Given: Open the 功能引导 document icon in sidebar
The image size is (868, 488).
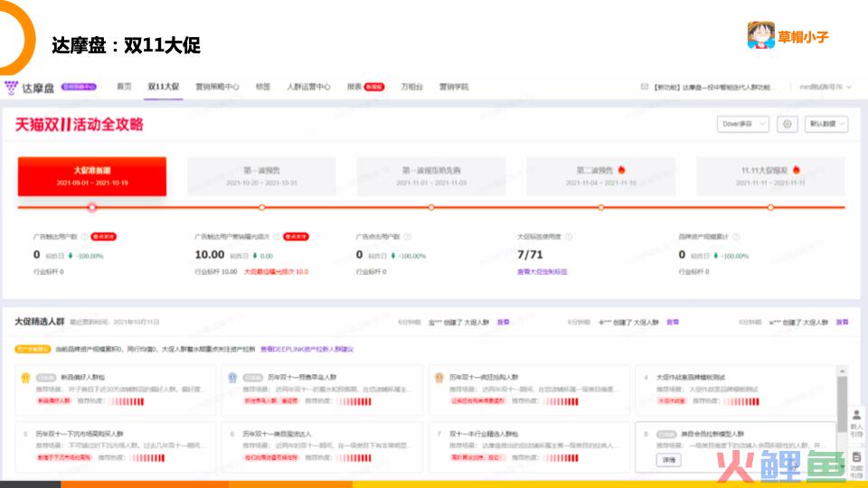Looking at the screenshot, I should (x=856, y=465).
